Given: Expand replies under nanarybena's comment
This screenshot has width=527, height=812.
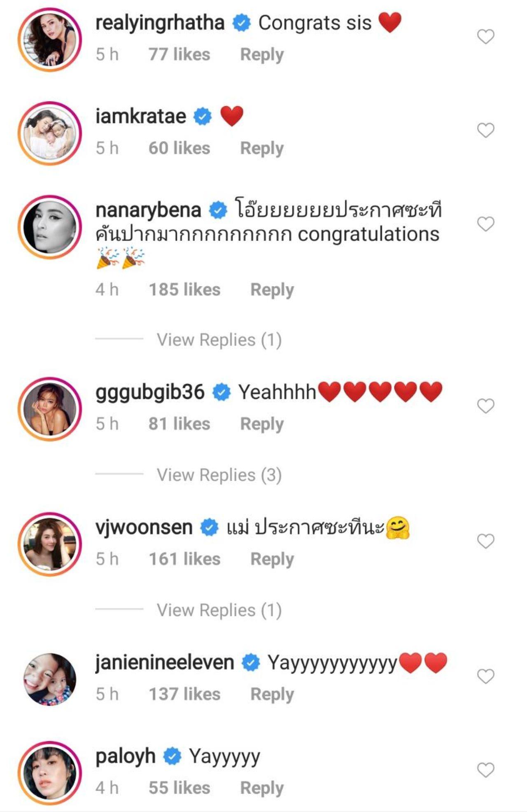Looking at the screenshot, I should (219, 340).
